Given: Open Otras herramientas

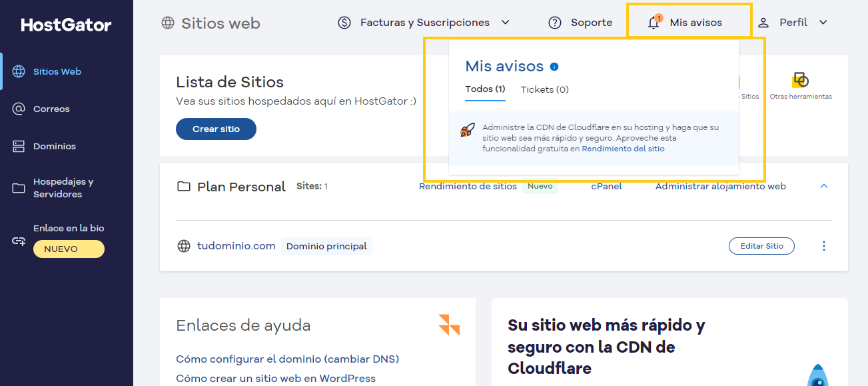Looking at the screenshot, I should click(x=800, y=87).
